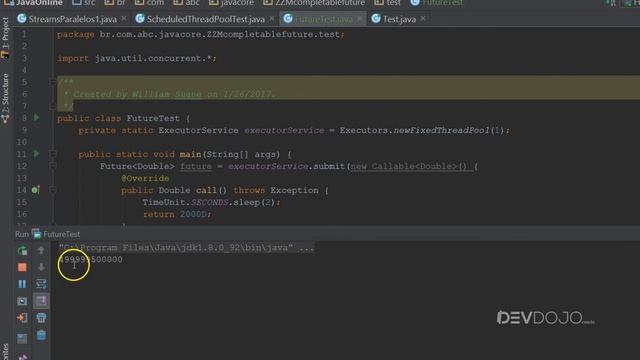
Task: Collapse anonymous Callable fold at line 12
Action: [x=53, y=166]
